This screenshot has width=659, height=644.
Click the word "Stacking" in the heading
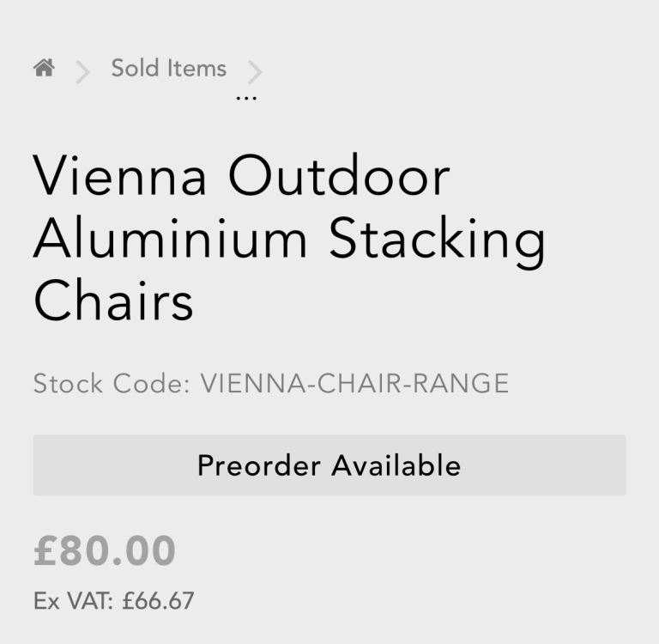[x=438, y=240]
